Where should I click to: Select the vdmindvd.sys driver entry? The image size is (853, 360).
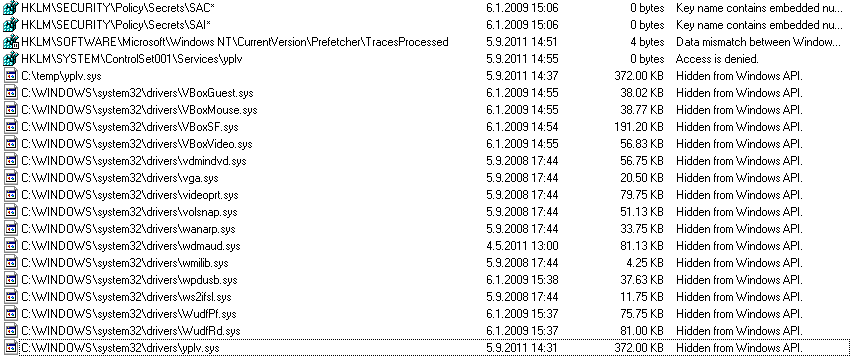(x=426, y=161)
